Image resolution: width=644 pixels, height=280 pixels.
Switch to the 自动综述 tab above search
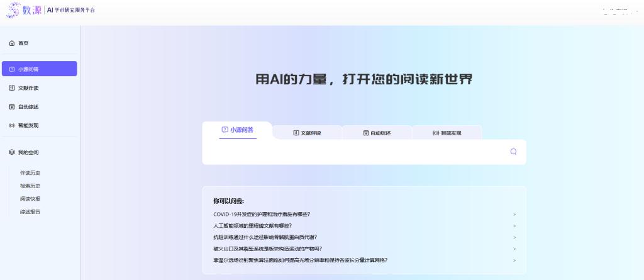pos(377,133)
